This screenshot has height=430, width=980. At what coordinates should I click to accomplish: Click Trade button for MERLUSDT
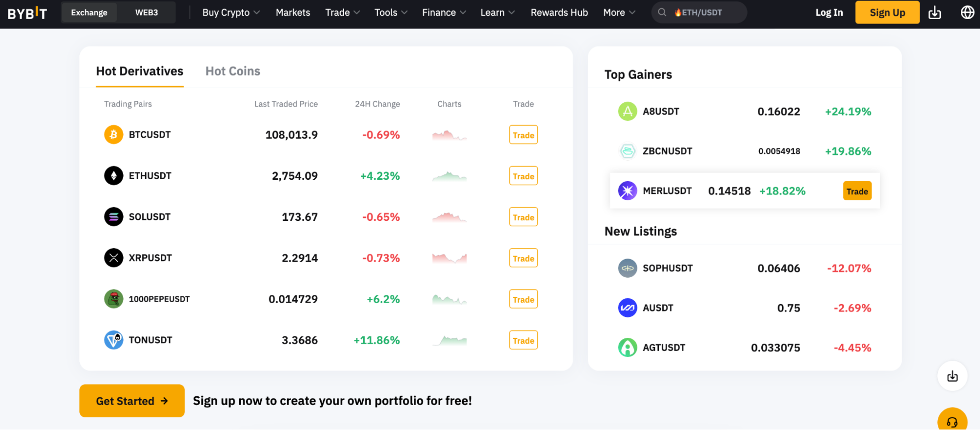[x=857, y=191]
